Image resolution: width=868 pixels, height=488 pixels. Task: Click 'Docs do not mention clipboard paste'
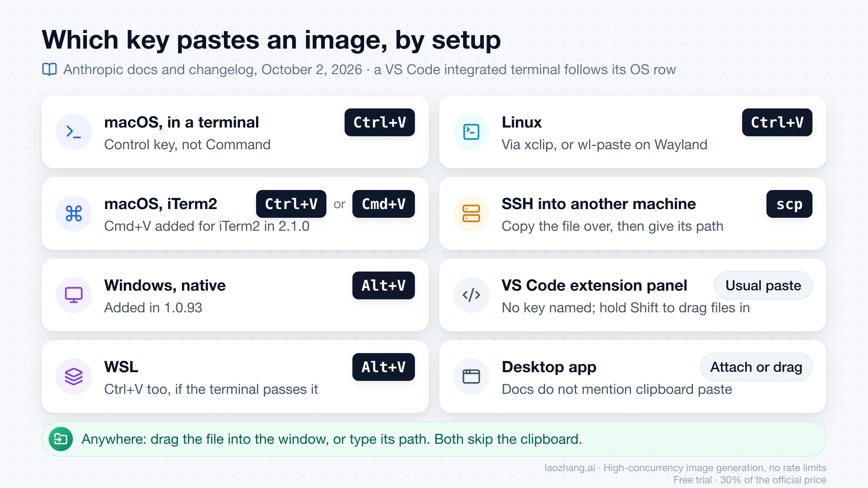coord(617,389)
